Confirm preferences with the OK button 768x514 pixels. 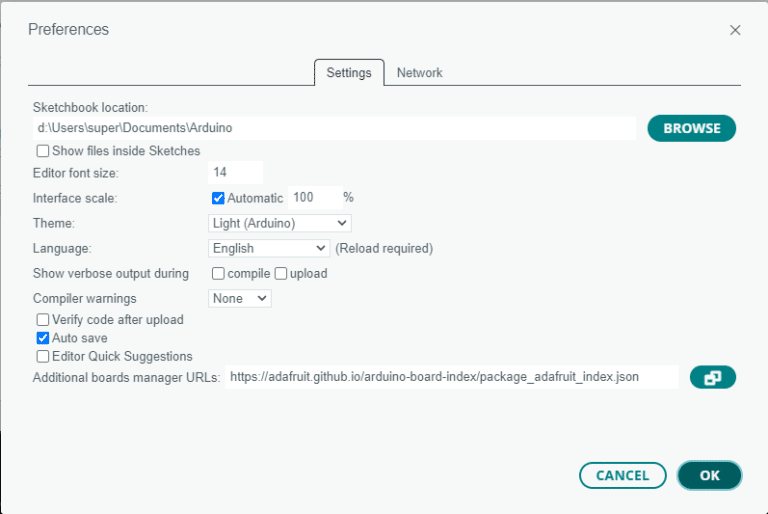(x=709, y=475)
